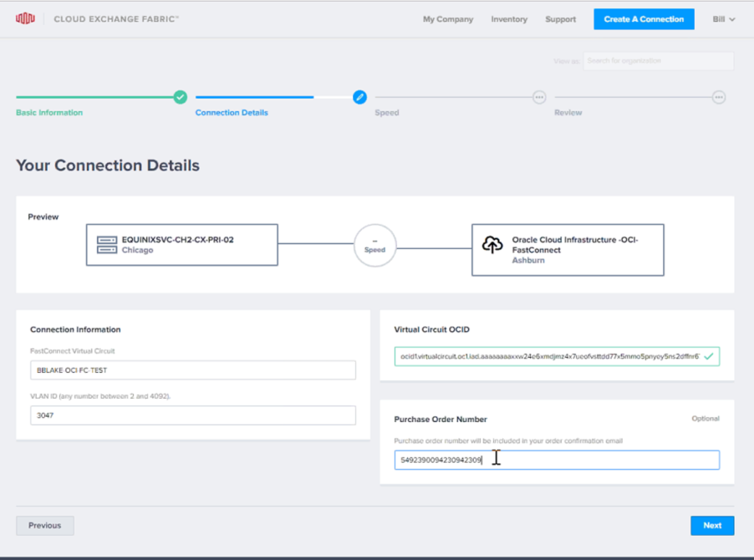Viewport: 754px width, 560px height.
Task: Click the VLAN ID field showing 3047
Action: [x=193, y=415]
